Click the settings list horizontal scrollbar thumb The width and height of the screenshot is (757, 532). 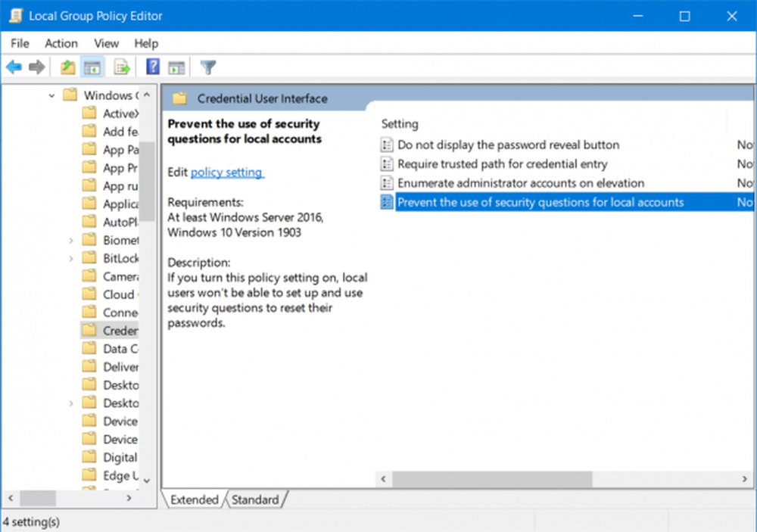[x=492, y=479]
